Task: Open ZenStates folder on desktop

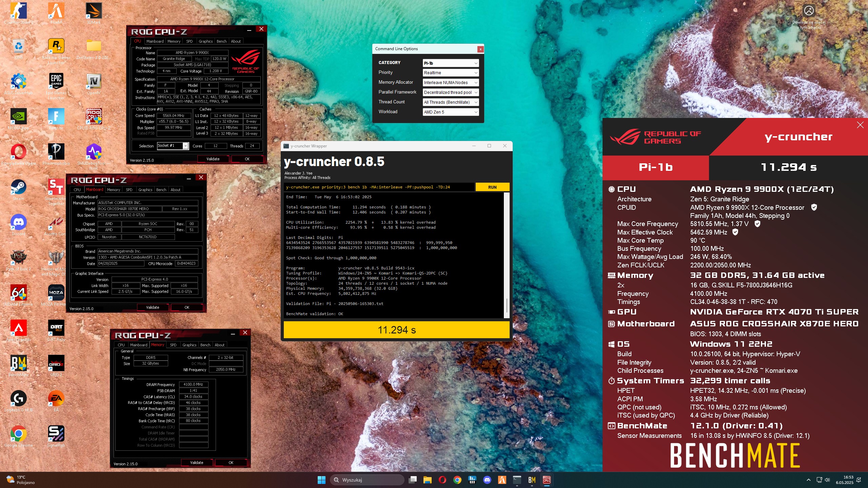Action: (94, 49)
